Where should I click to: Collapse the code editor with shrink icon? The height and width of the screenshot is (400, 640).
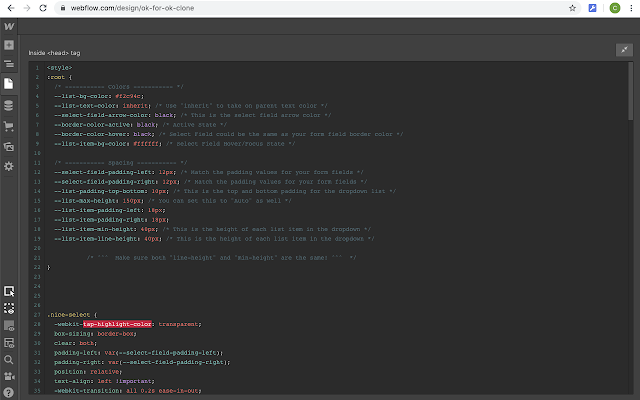(624, 50)
